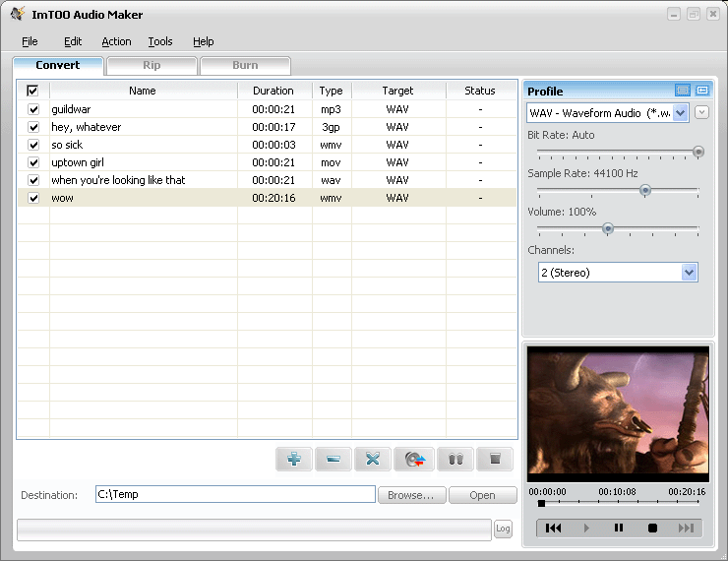The image size is (728, 561).
Task: Click the Clear list X icon
Action: coord(373,459)
